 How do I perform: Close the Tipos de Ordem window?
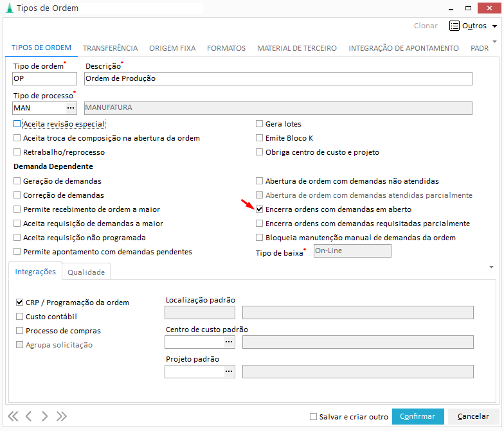point(489,8)
